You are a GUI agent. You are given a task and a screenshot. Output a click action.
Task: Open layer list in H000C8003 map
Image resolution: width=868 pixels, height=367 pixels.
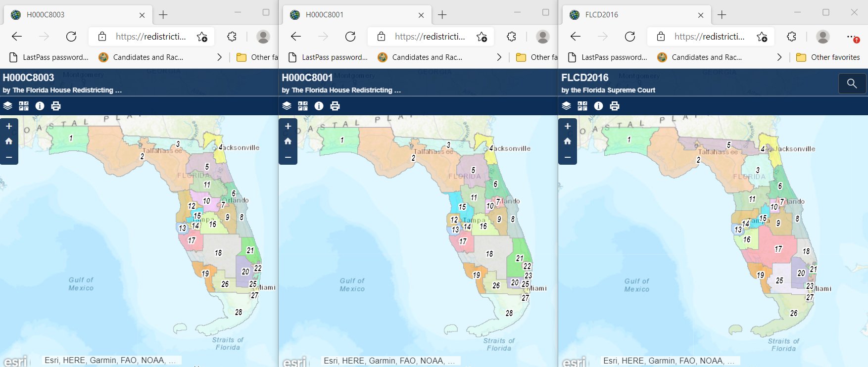click(x=7, y=106)
